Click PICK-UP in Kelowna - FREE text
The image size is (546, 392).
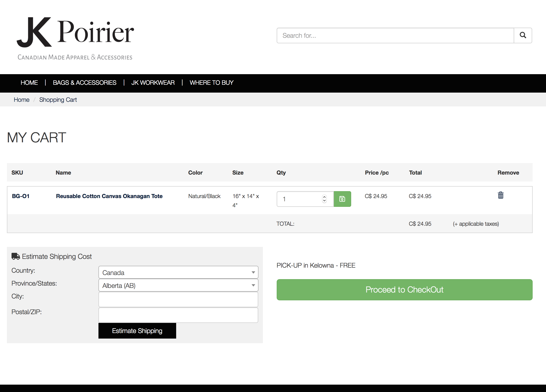click(316, 265)
